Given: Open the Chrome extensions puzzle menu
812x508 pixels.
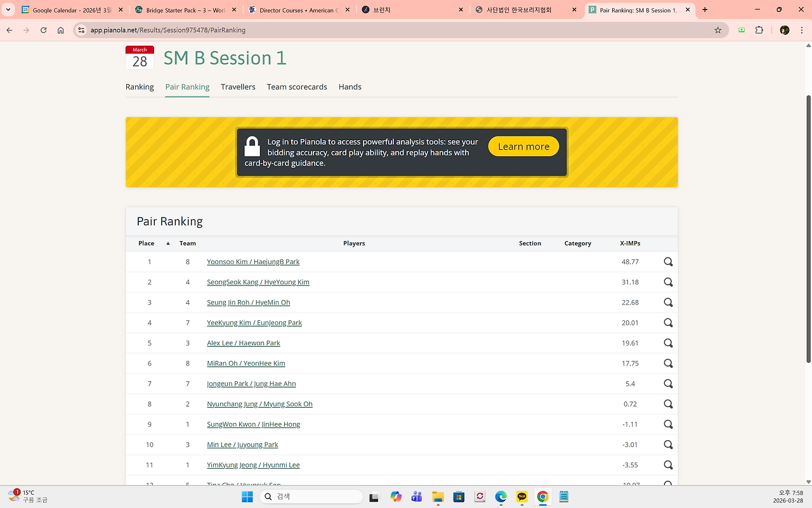Looking at the screenshot, I should coord(759,30).
